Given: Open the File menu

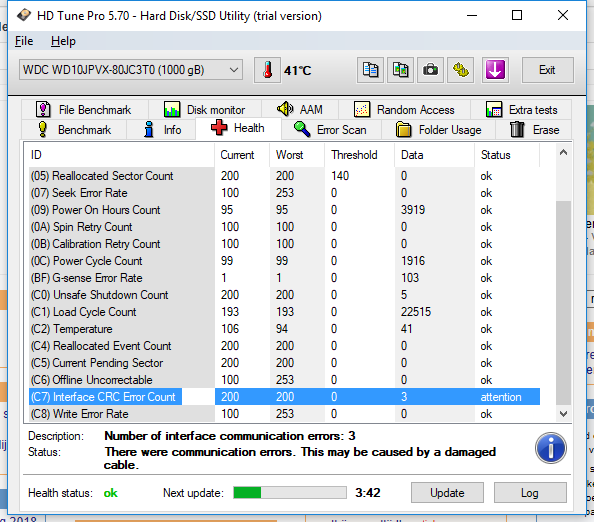Looking at the screenshot, I should coord(24,41).
